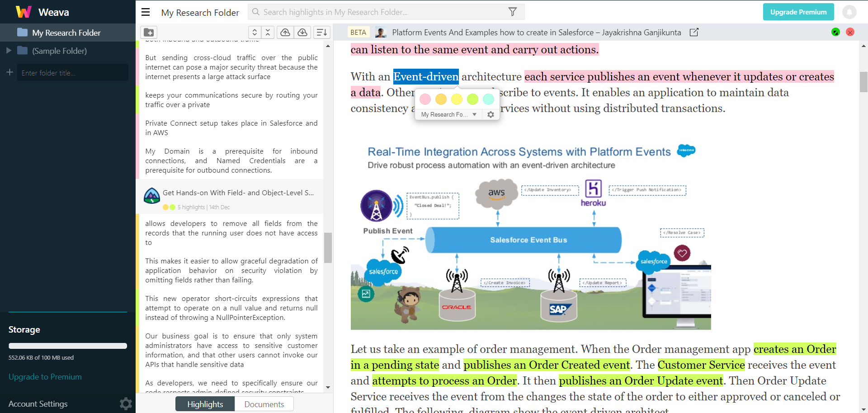The height and width of the screenshot is (413, 868).
Task: Click the Upgrade to Premium link
Action: 45,377
